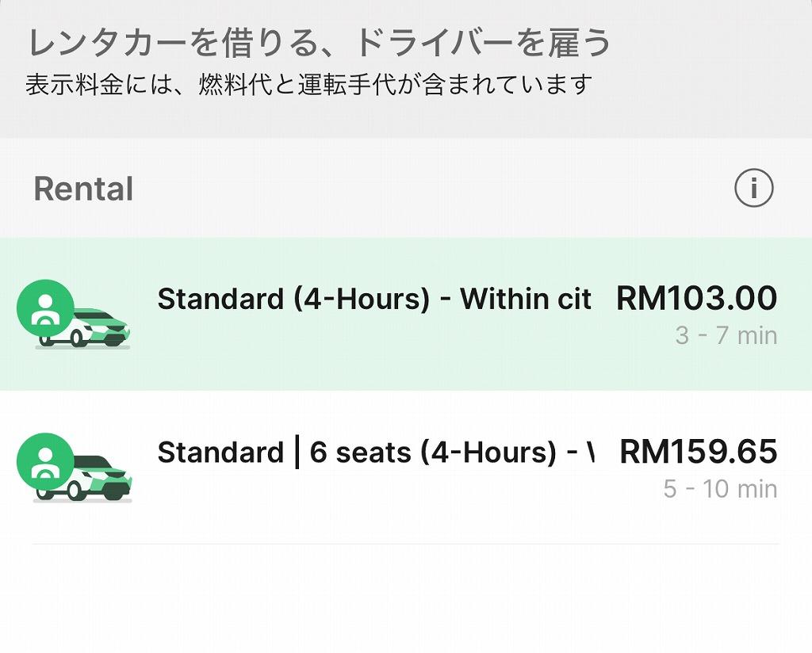Open the Rental info icon
The height and width of the screenshot is (653, 812).
(x=753, y=189)
